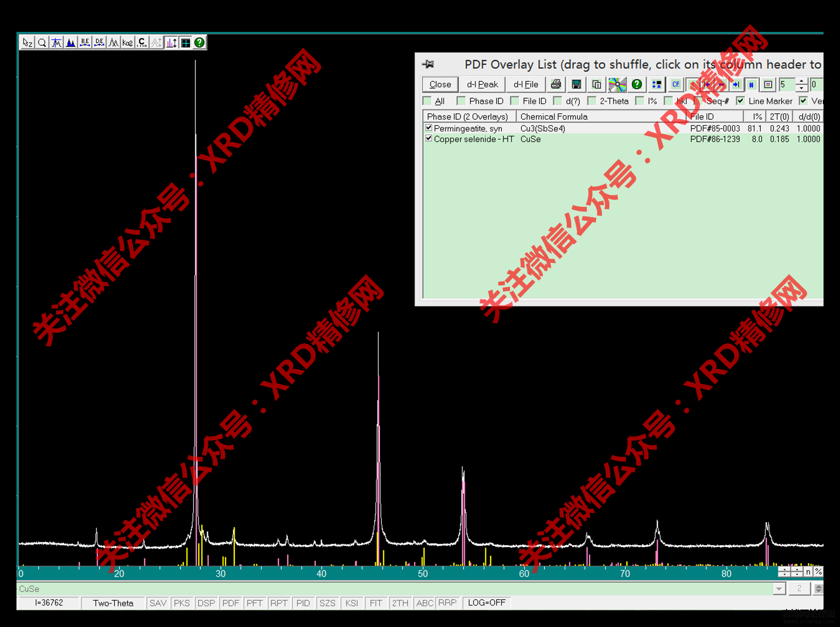Activate the Kα2 stripping tool
The image size is (840, 627).
tap(128, 43)
